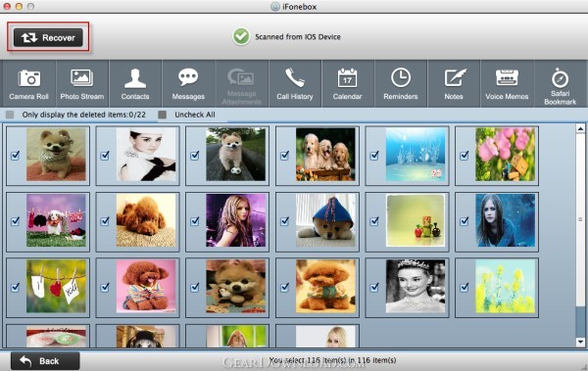Image resolution: width=588 pixels, height=371 pixels.
Task: Select the black-and-white tiara woman thumbnail
Action: (416, 287)
